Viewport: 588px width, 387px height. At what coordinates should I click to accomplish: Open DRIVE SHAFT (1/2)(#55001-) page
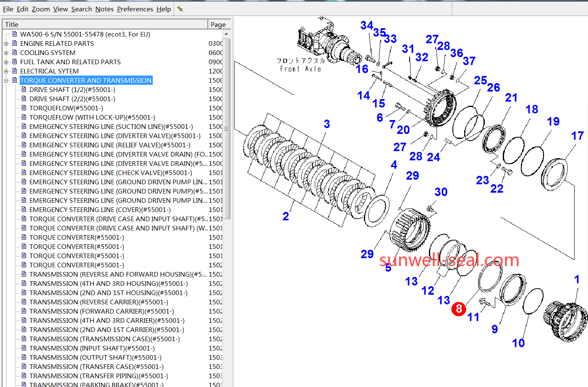[x=72, y=89]
